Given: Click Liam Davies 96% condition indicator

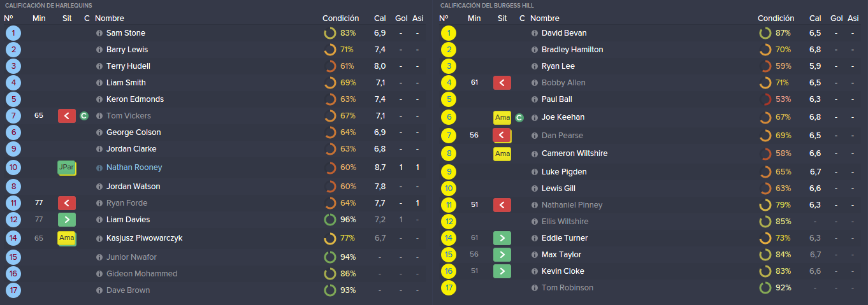Looking at the screenshot, I should click(339, 220).
